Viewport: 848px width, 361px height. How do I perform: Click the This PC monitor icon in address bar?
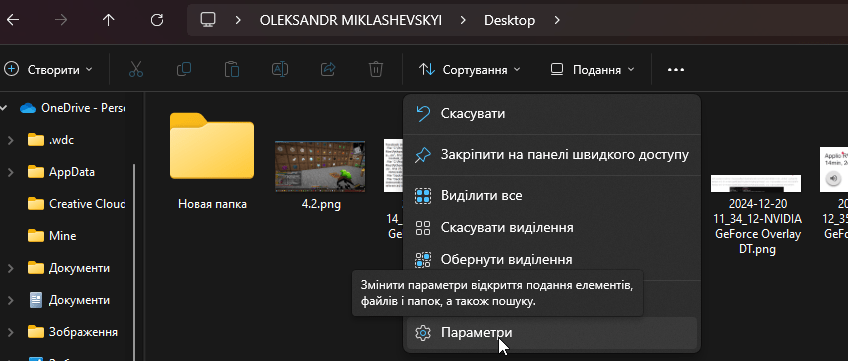coord(208,20)
